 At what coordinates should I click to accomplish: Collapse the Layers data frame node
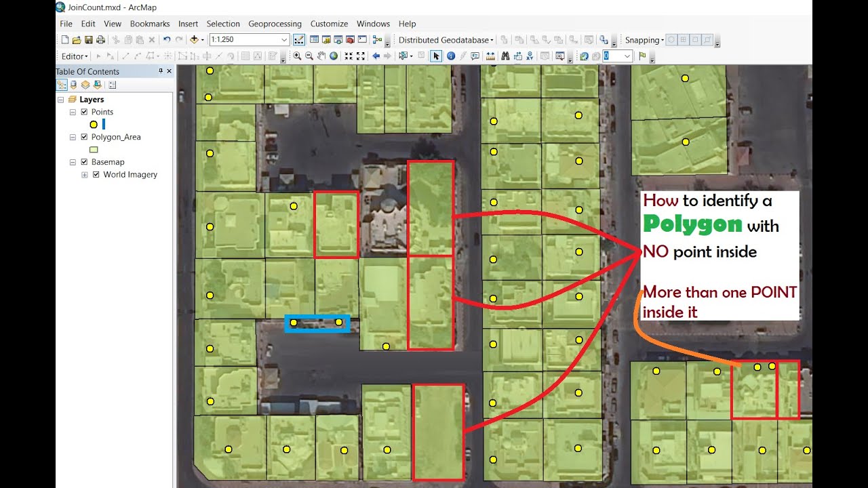pyautogui.click(x=60, y=100)
